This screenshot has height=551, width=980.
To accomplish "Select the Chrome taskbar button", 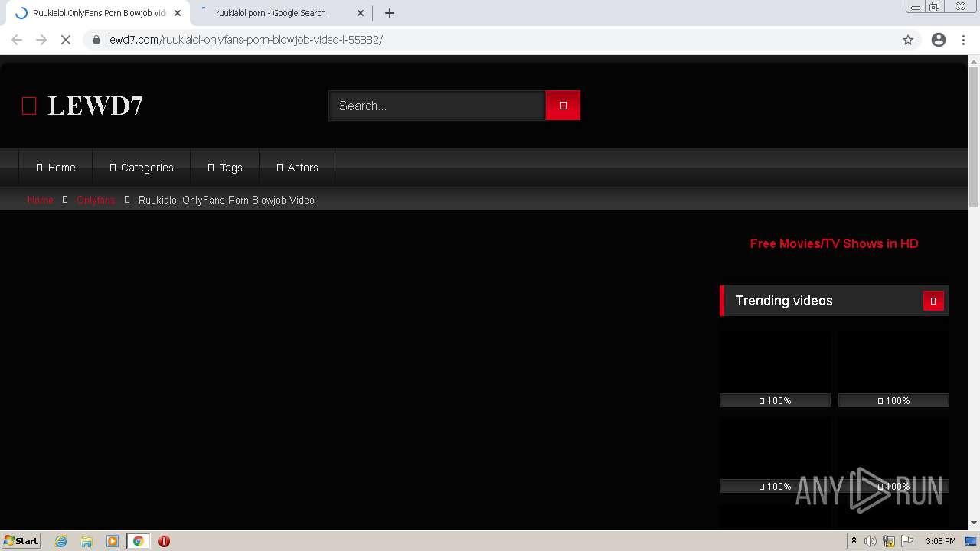I will pos(138,541).
